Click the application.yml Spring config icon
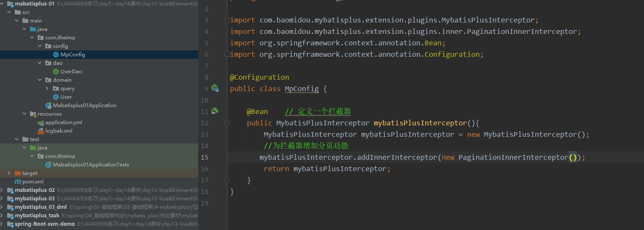Viewport: 644px width, 230px height. 41,122
